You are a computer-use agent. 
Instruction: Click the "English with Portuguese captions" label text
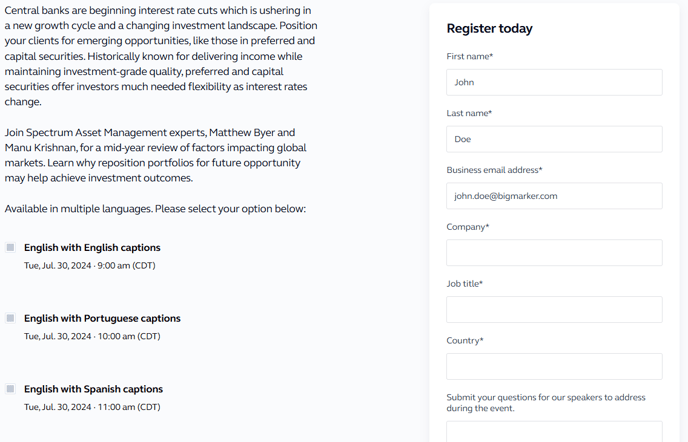tap(102, 318)
